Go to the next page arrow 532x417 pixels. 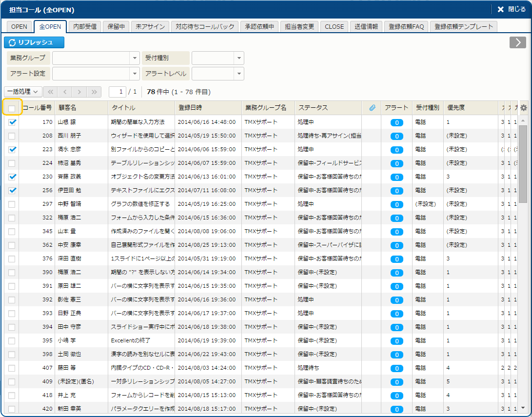pos(79,92)
